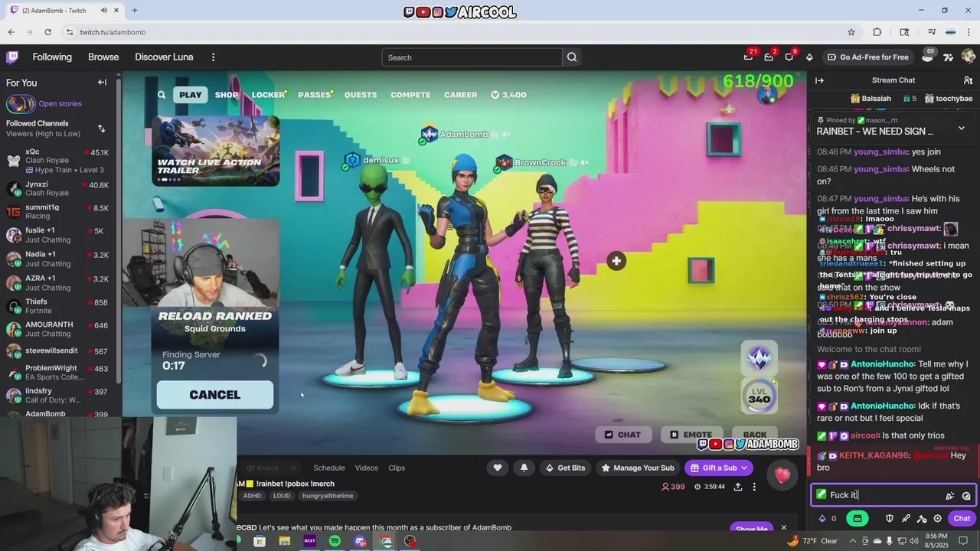
Task: Click Go Ad-Free for Free button
Action: (867, 57)
